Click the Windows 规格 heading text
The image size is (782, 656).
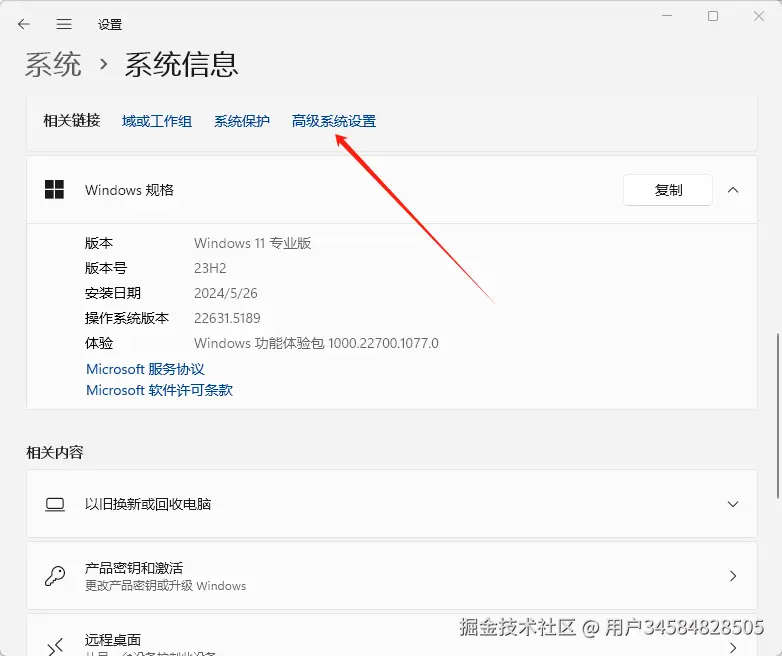(129, 190)
